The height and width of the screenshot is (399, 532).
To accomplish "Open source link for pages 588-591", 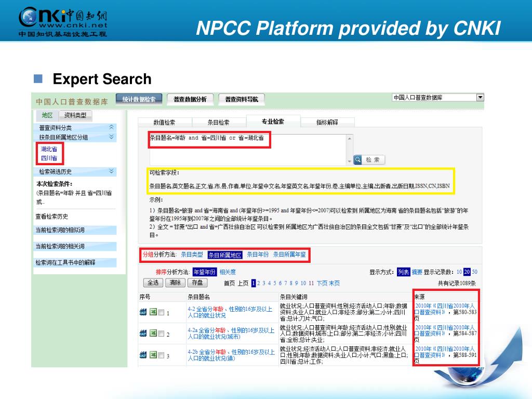I will click(445, 352).
